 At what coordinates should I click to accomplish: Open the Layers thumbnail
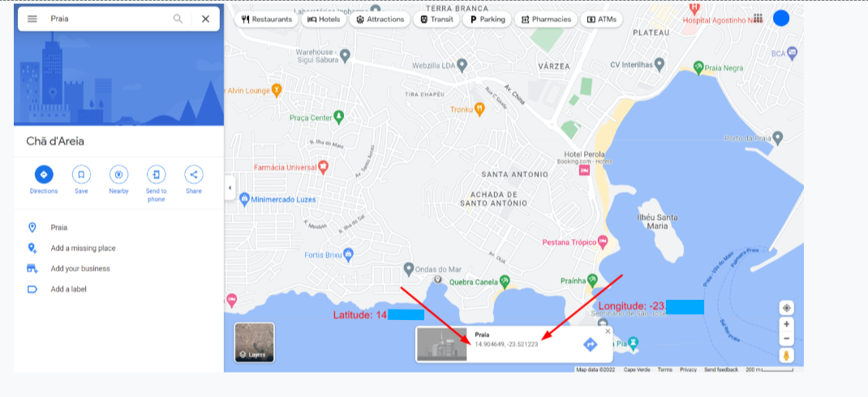[x=254, y=342]
